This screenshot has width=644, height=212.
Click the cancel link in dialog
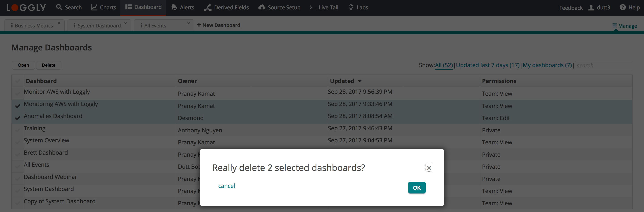227,186
